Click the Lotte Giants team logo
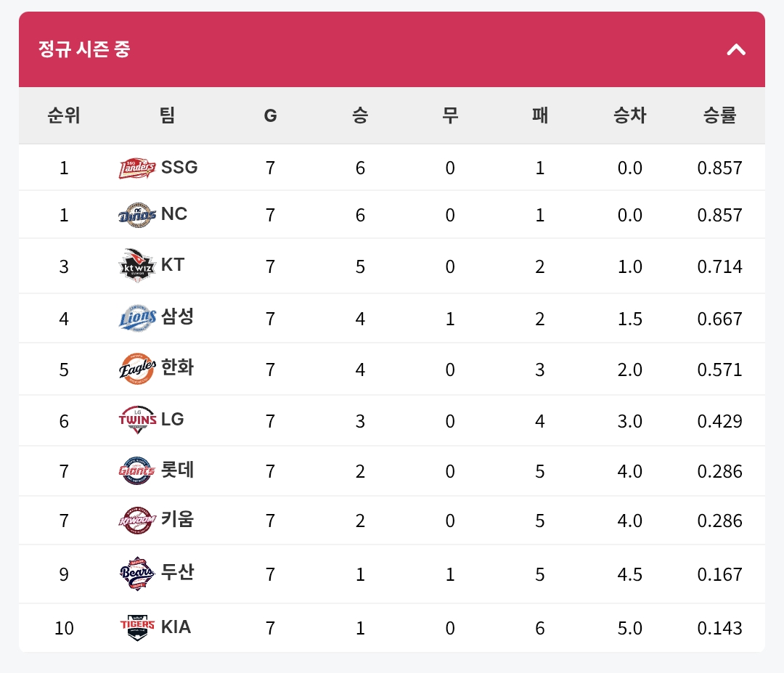The width and height of the screenshot is (784, 673). point(136,471)
